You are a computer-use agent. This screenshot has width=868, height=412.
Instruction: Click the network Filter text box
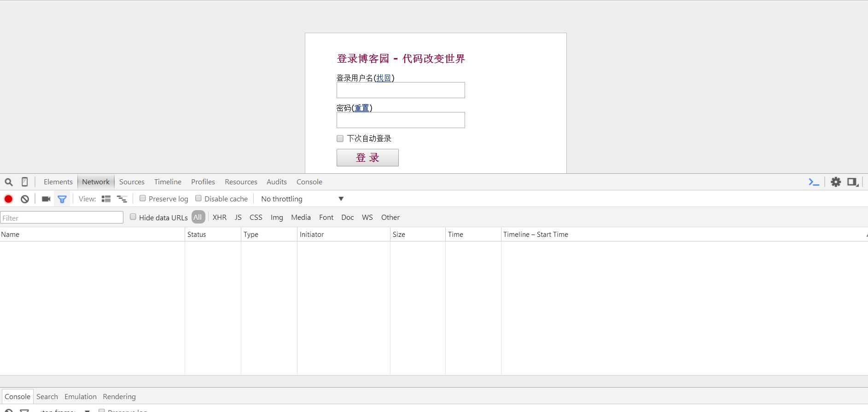(x=62, y=218)
